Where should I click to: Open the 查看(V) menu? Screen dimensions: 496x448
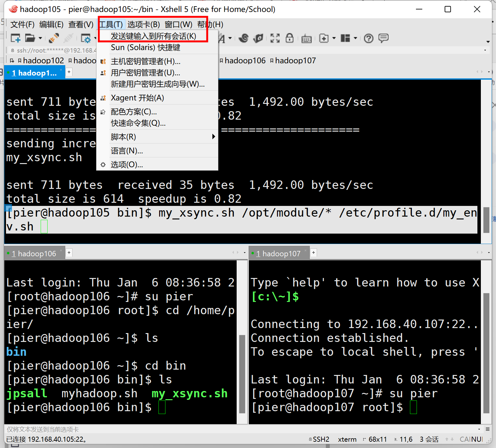(81, 25)
